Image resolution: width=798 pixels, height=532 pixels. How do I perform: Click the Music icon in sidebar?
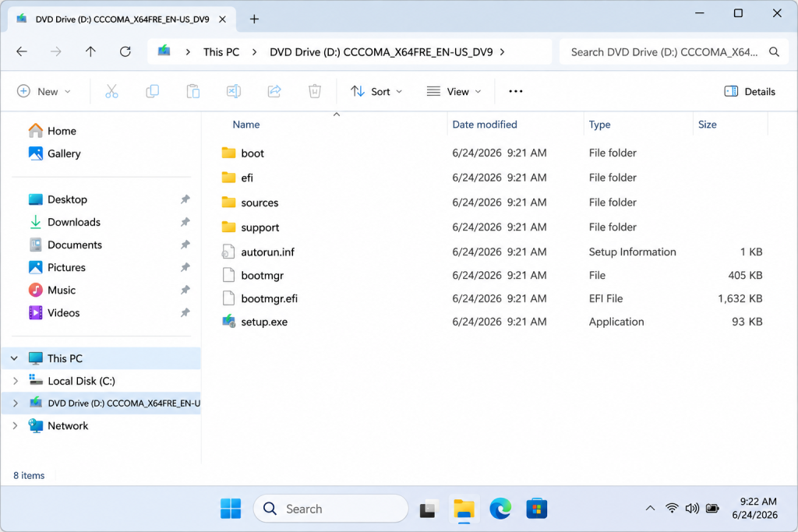pyautogui.click(x=36, y=290)
